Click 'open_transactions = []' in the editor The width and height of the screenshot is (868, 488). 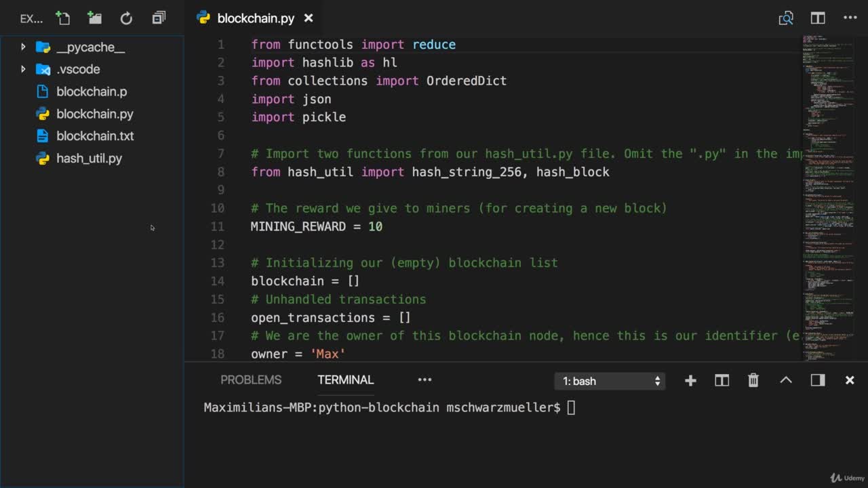coord(331,317)
